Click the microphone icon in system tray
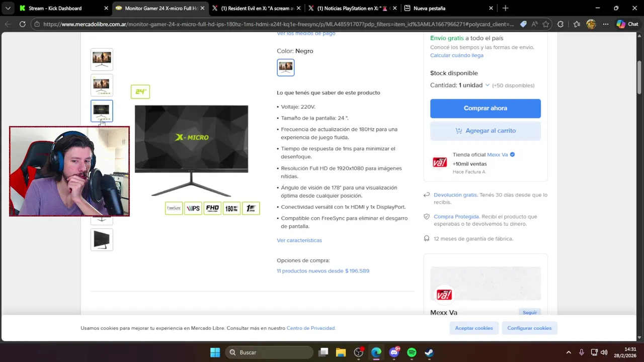This screenshot has height=362, width=644. coord(582,352)
